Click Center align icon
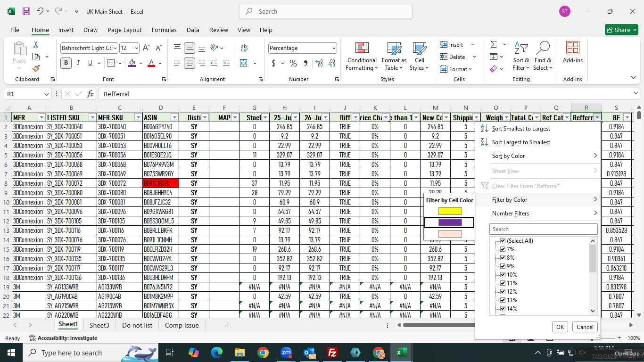Image resolution: width=644 pixels, height=362 pixels. click(x=190, y=63)
